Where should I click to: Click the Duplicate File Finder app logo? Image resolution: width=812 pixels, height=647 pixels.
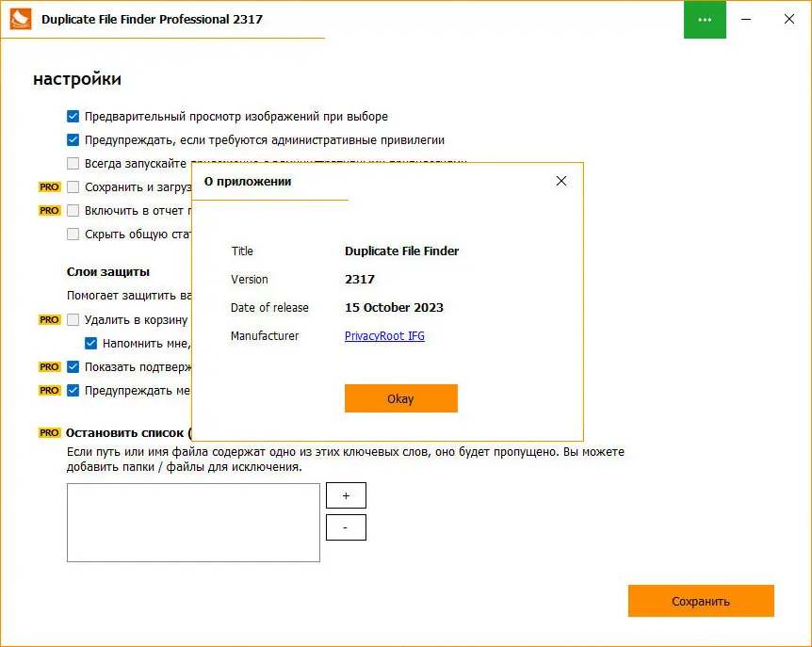21,19
